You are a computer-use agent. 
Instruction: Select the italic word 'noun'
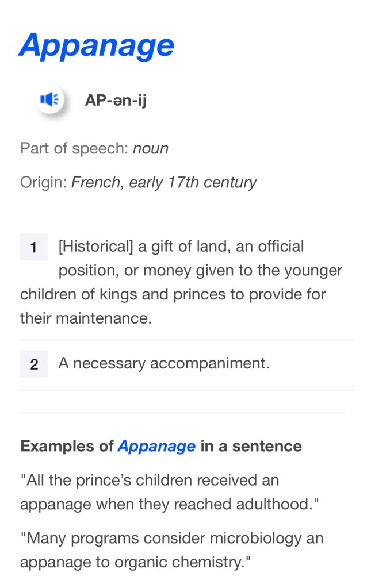pos(151,148)
